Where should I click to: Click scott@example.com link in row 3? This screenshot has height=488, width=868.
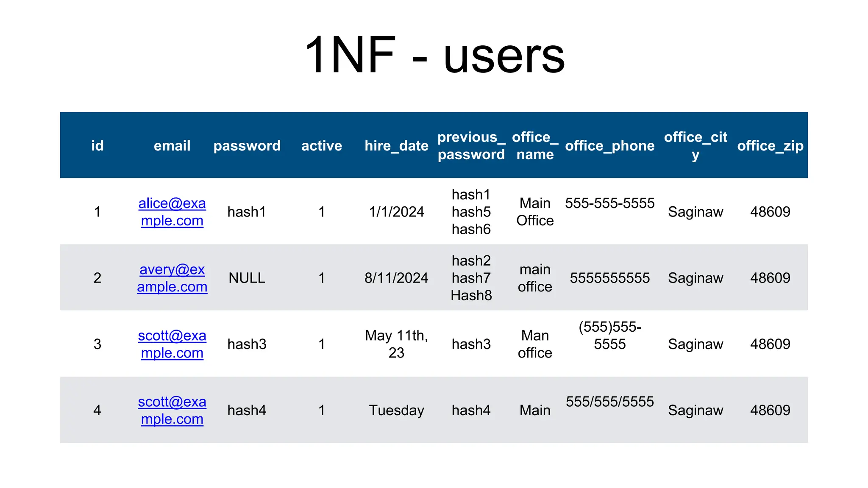[x=172, y=344]
